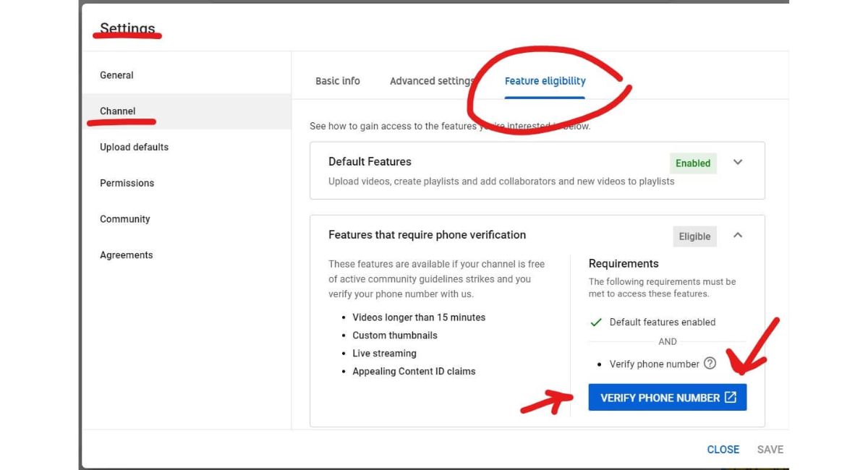The image size is (868, 470).
Task: Select Channel in the settings sidebar
Action: coord(187,111)
